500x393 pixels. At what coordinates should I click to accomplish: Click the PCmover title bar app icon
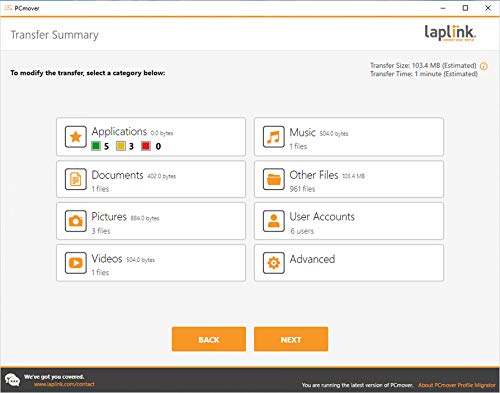click(8, 8)
